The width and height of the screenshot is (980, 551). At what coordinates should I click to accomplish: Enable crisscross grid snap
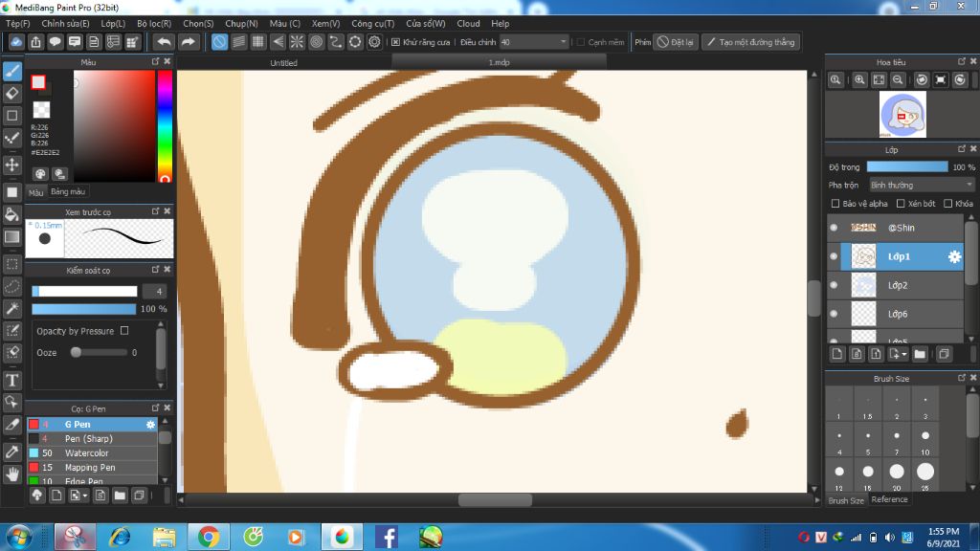[258, 42]
